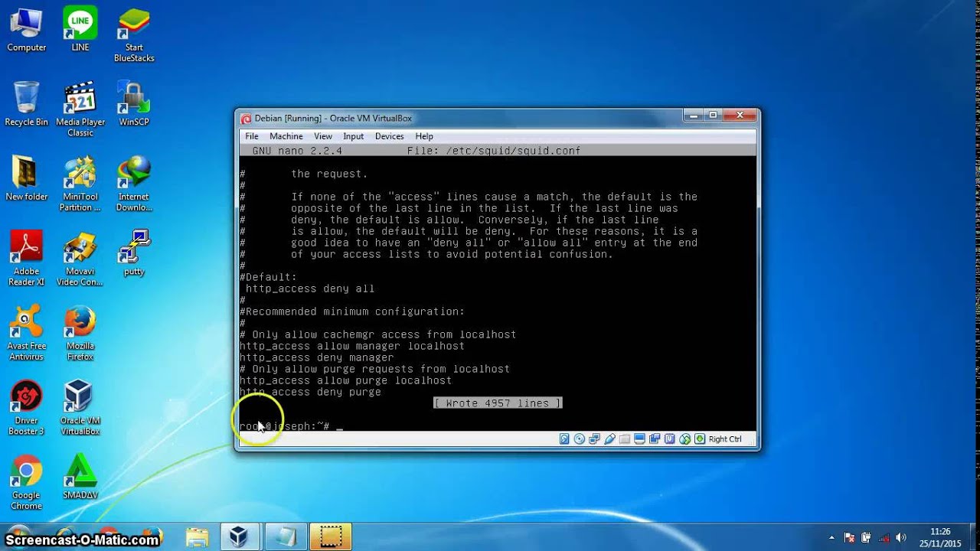The image size is (980, 551).
Task: Select the Recycle Bin desktop icon
Action: pyautogui.click(x=27, y=104)
